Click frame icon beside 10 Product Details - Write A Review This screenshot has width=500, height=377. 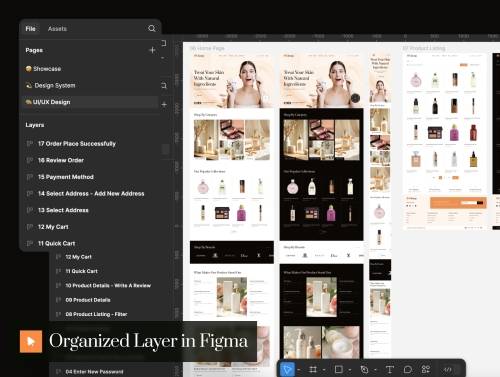coord(58,285)
